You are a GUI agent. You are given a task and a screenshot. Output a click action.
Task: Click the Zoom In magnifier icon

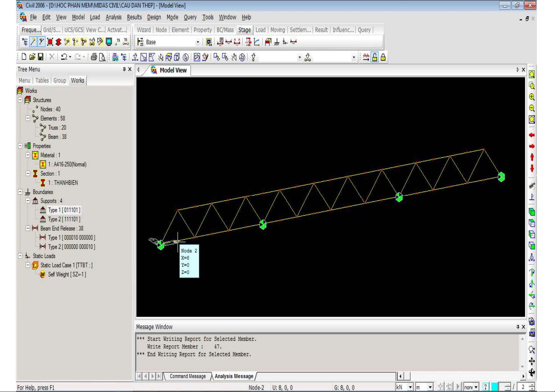pyautogui.click(x=532, y=97)
